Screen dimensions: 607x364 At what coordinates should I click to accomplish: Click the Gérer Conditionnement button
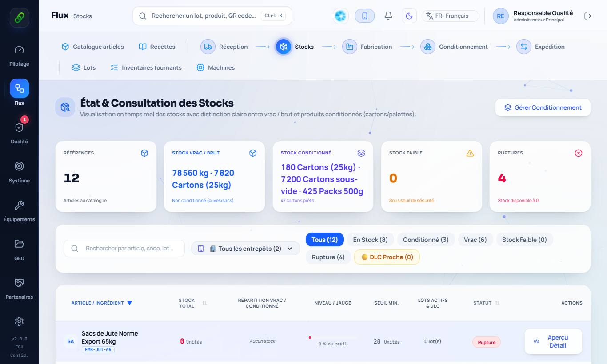[x=543, y=107]
